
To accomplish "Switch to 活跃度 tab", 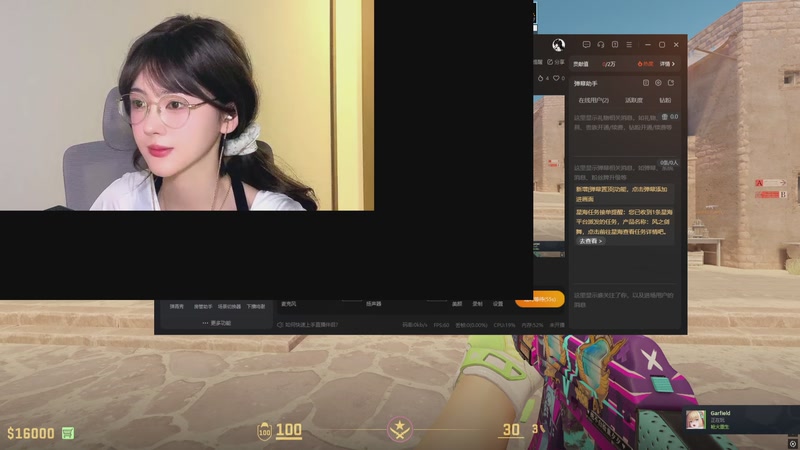I will coord(634,101).
